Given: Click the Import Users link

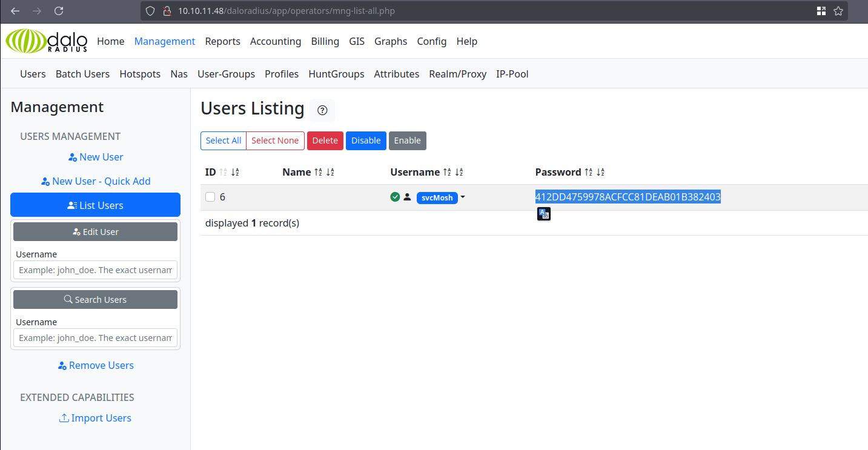Looking at the screenshot, I should (95, 418).
